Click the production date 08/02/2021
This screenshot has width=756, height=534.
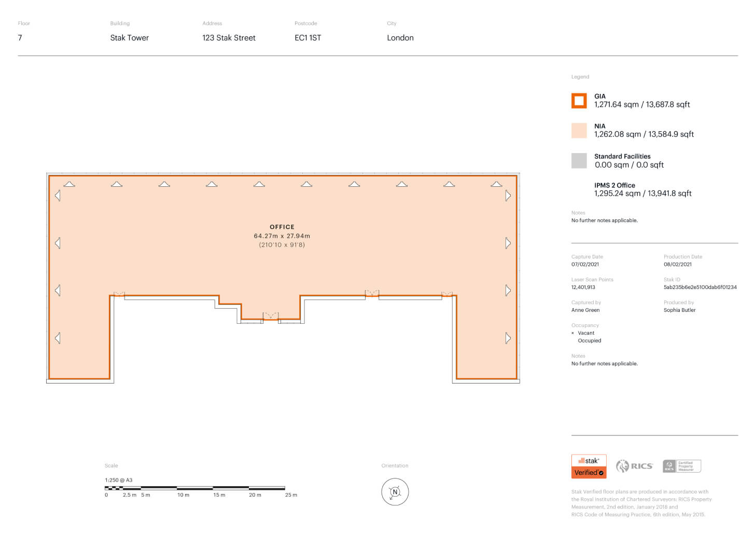[678, 265]
